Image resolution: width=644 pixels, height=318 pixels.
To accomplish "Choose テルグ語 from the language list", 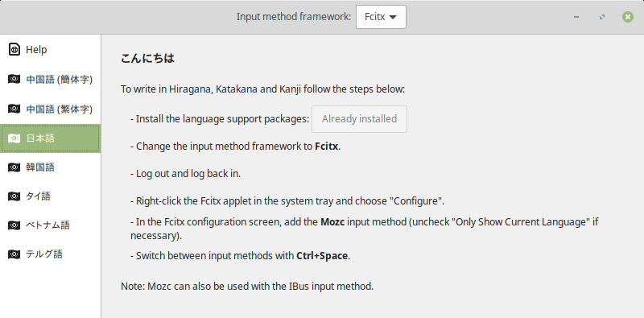I will [x=50, y=254].
